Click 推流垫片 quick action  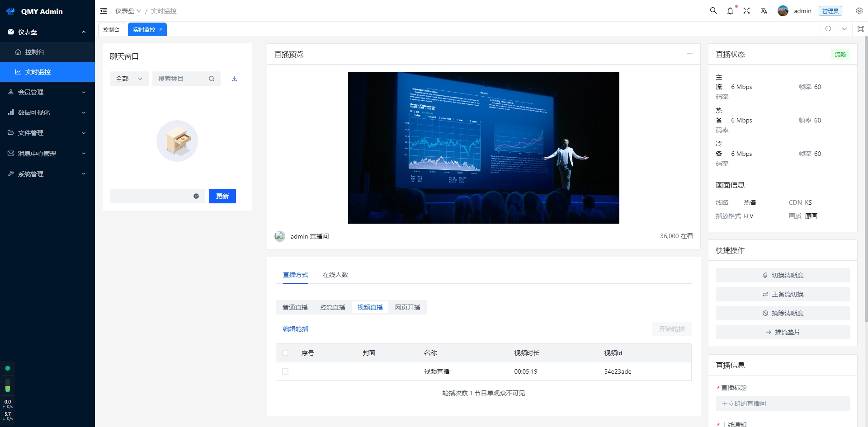(783, 332)
